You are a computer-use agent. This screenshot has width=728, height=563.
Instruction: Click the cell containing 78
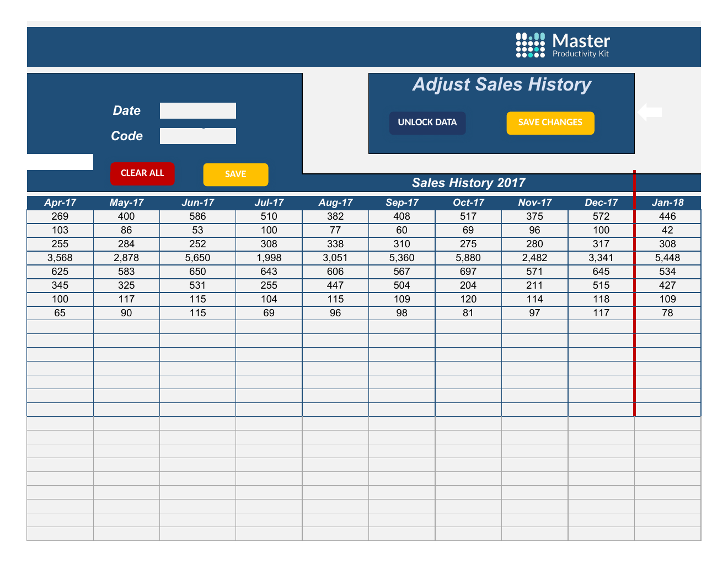(x=667, y=313)
